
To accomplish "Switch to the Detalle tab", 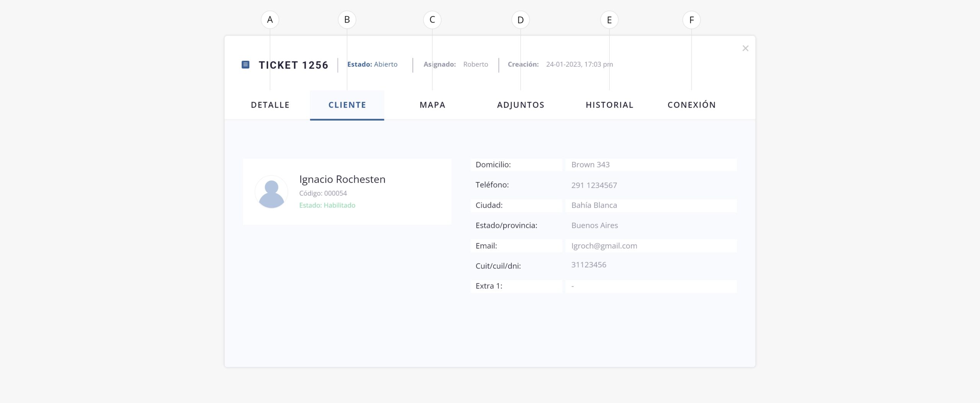I will pyautogui.click(x=270, y=105).
